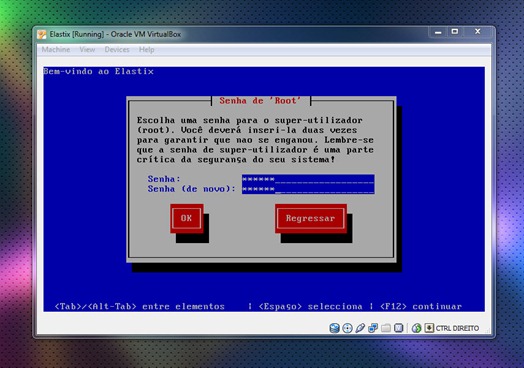524x368 pixels.
Task: Focus the Senha password field
Action: click(x=308, y=179)
